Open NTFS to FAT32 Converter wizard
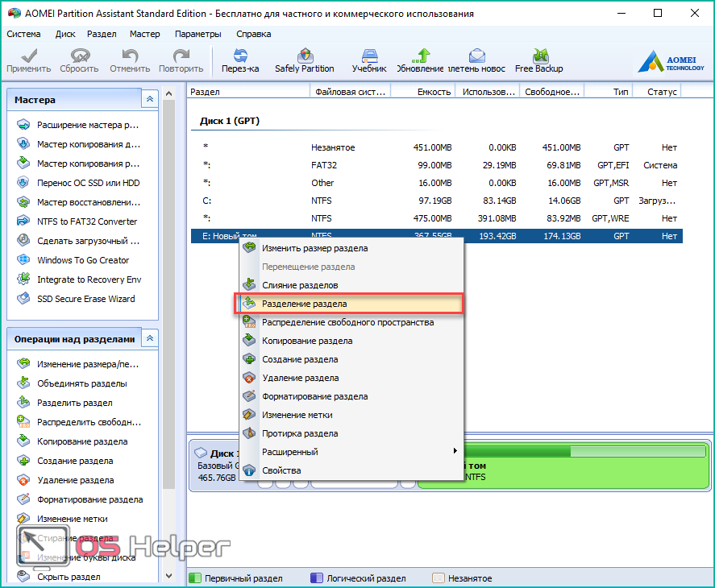Screen dimensions: 715x588 tap(86, 222)
